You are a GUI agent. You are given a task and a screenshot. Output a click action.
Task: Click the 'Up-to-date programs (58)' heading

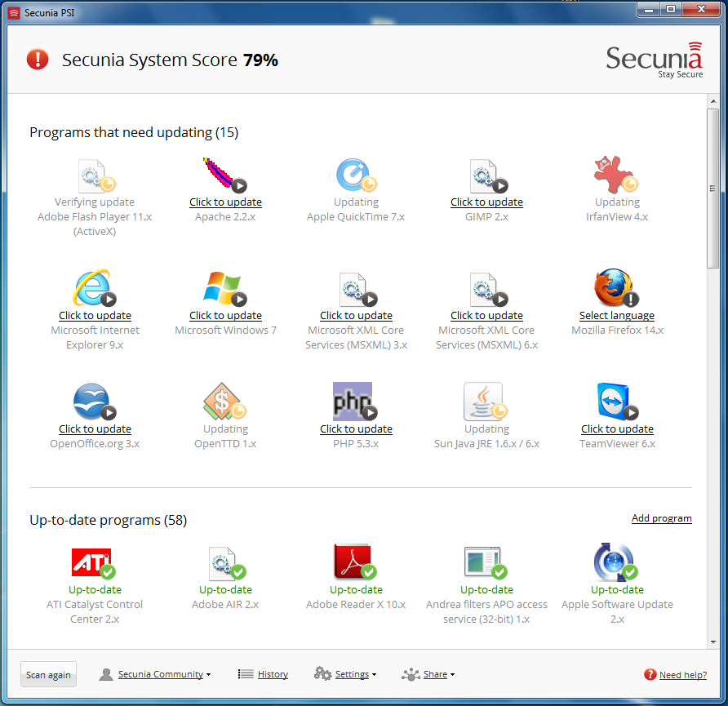coord(109,520)
